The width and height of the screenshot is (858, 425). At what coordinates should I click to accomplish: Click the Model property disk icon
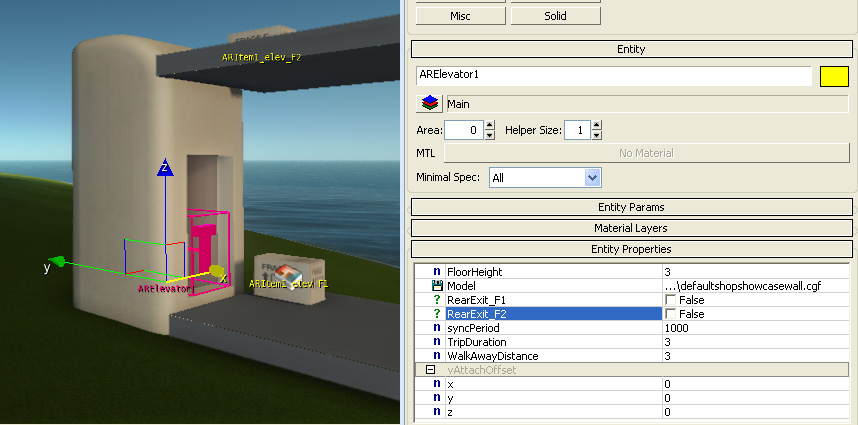coord(437,286)
